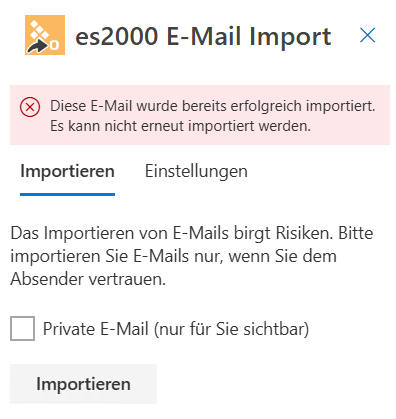Click the word 'Absender vertrauen' in the warning
Viewport: 396px width, 419px height.
[88, 279]
